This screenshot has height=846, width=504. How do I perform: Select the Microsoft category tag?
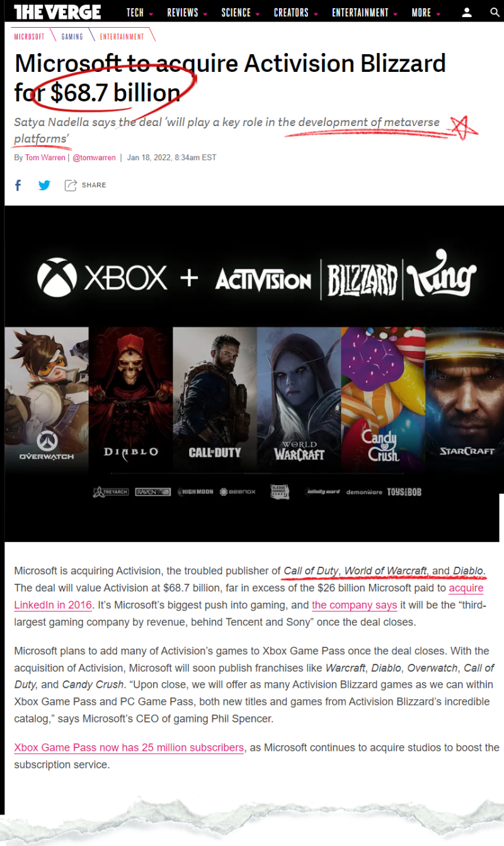(x=29, y=37)
